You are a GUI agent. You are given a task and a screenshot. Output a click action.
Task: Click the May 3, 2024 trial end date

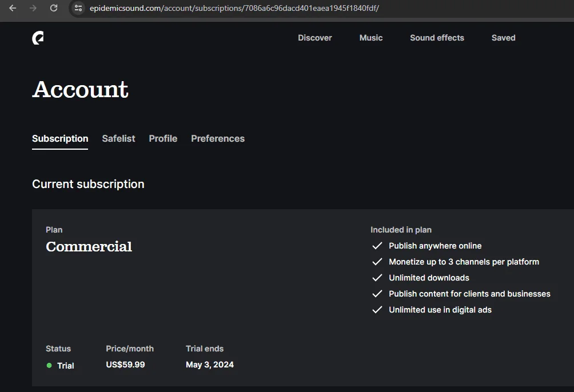(x=209, y=365)
